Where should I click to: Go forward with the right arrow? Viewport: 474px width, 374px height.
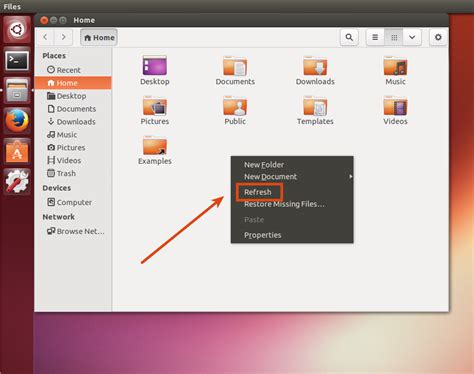coord(63,37)
